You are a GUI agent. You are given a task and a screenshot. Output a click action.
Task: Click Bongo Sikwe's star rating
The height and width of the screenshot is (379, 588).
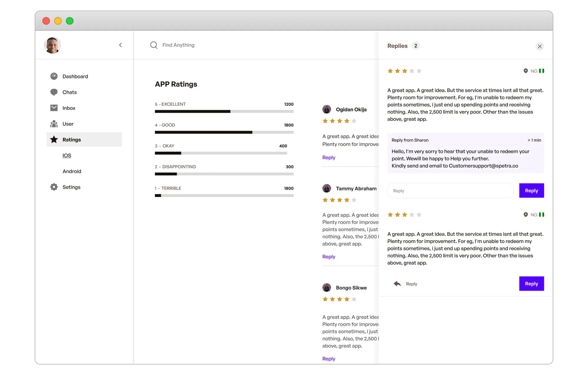(339, 299)
